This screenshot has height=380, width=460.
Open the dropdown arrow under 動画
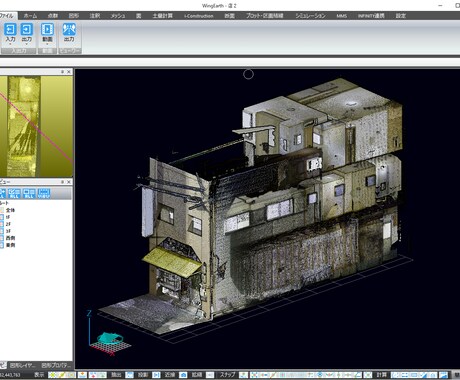(x=47, y=44)
